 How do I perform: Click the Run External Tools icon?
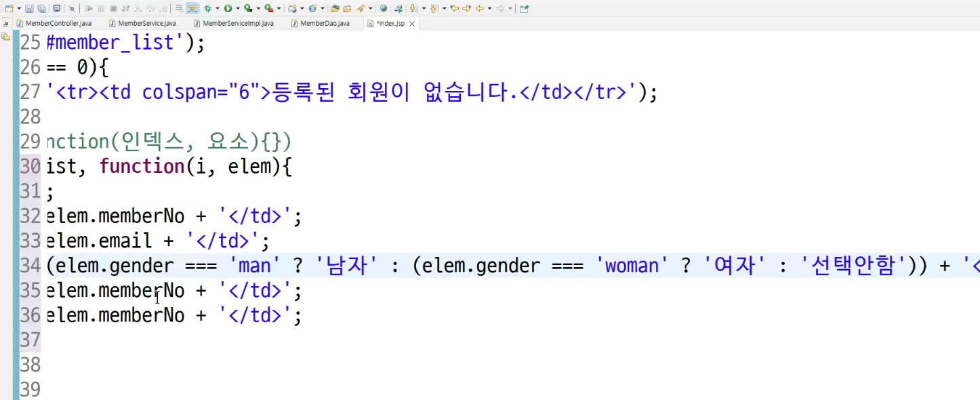(x=269, y=9)
